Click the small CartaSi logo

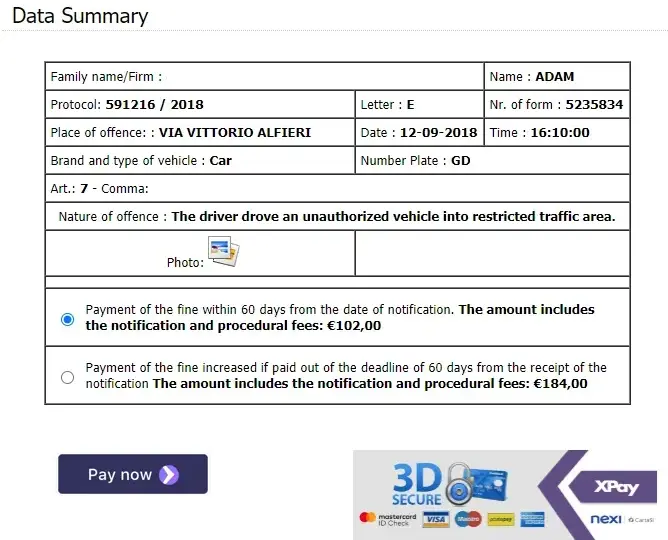click(x=641, y=520)
